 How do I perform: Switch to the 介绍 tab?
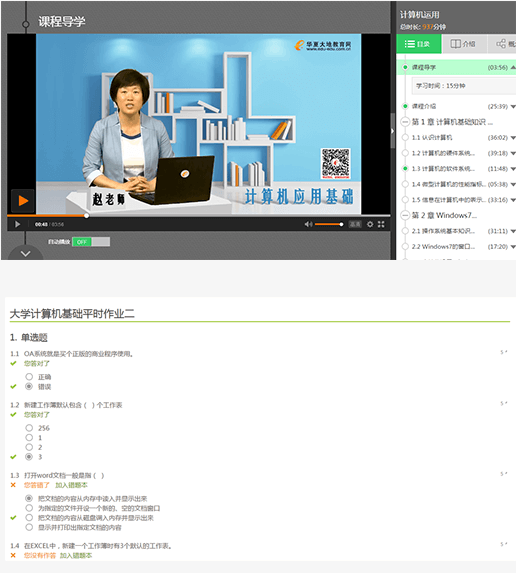point(464,44)
